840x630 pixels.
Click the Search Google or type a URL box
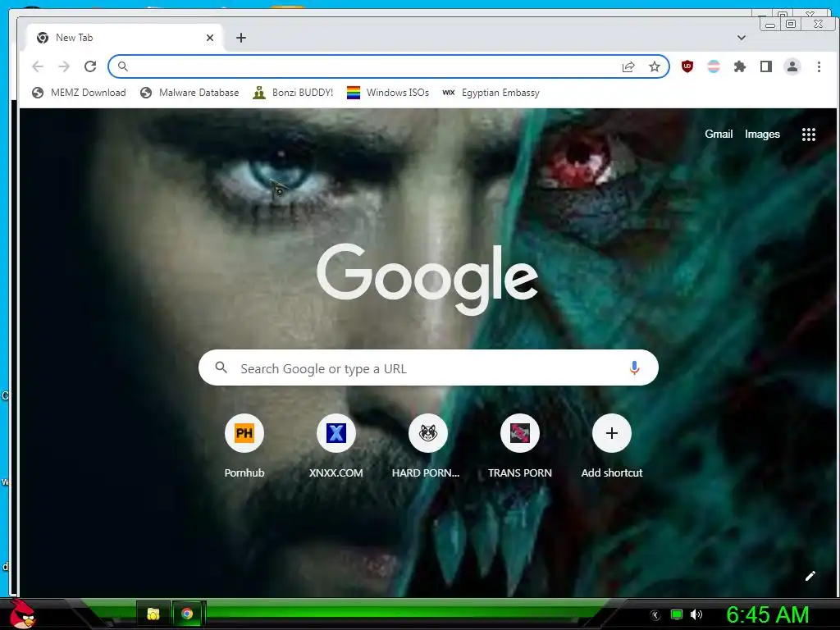pyautogui.click(x=428, y=368)
